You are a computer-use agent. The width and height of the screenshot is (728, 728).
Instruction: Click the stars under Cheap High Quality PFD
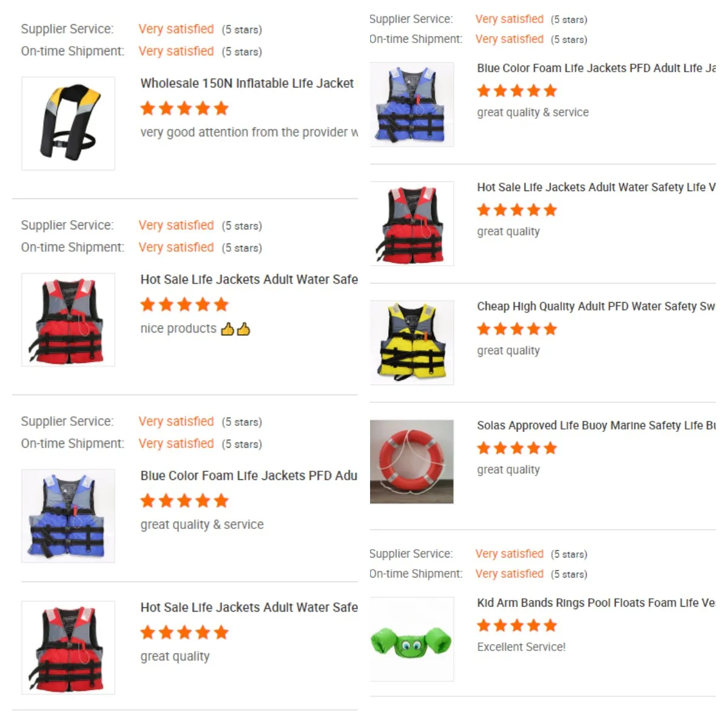517,329
